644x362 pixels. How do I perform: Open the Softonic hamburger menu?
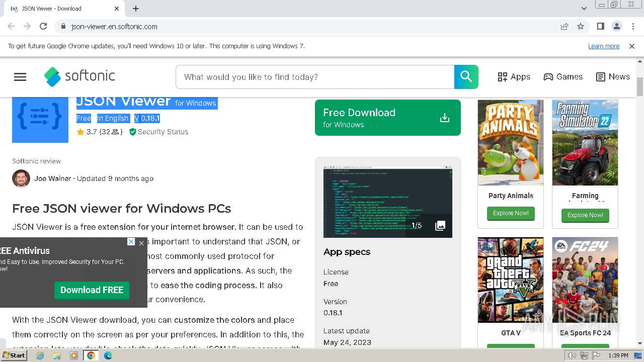pos(20,77)
